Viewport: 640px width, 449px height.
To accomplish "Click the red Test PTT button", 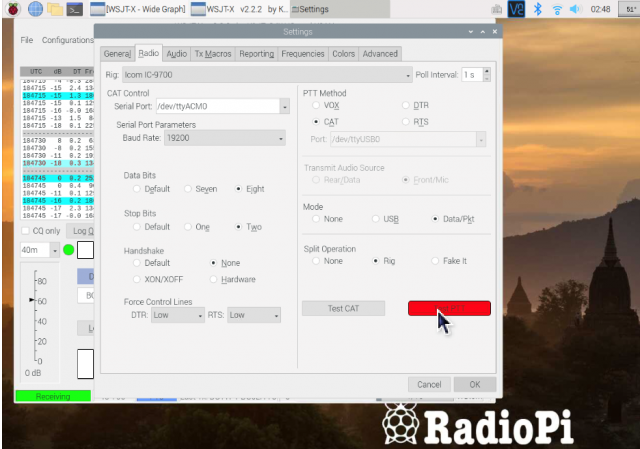I will click(449, 309).
